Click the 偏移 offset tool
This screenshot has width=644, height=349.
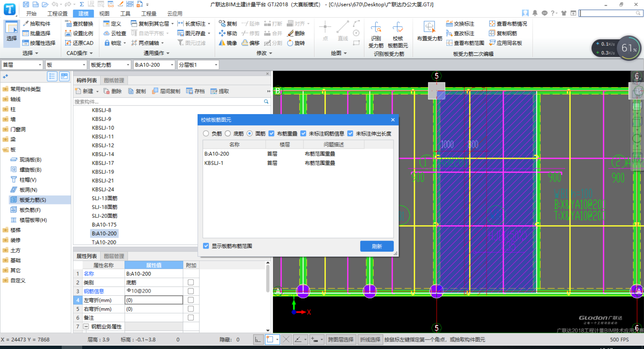251,43
